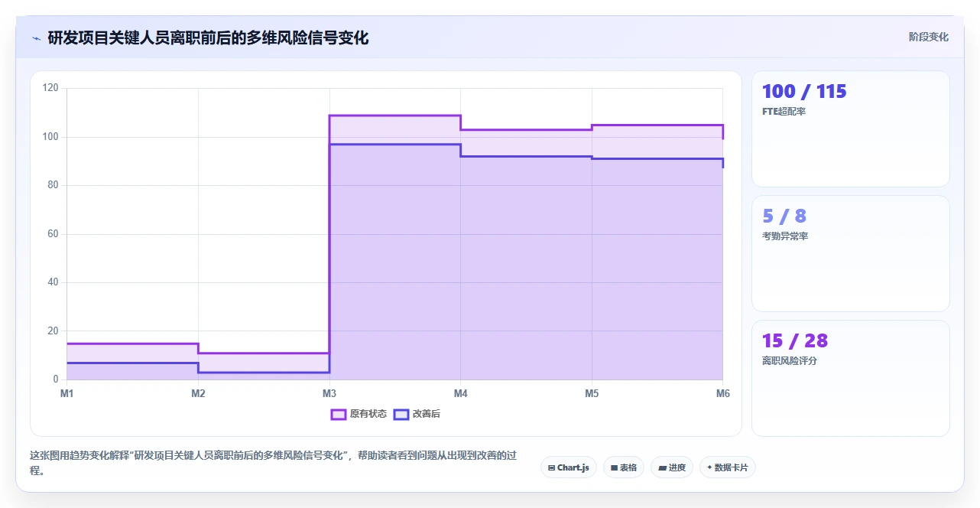Viewport: 980px width, 508px height.
Task: Click the blue 改善后 legend swatch
Action: [x=401, y=414]
